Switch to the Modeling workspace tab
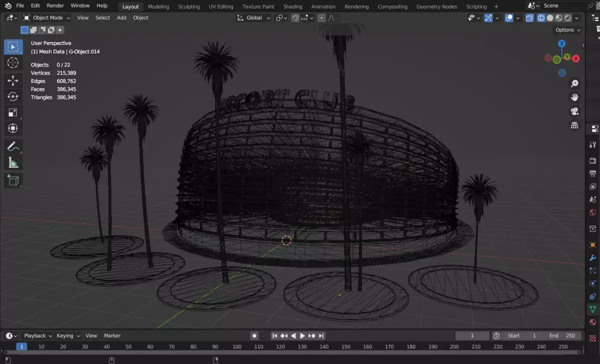 pos(158,6)
